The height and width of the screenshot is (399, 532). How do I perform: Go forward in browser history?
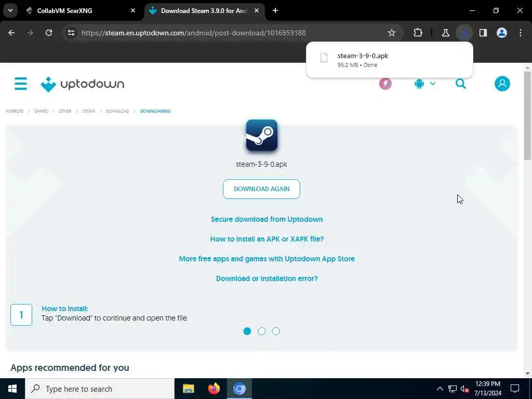[30, 33]
